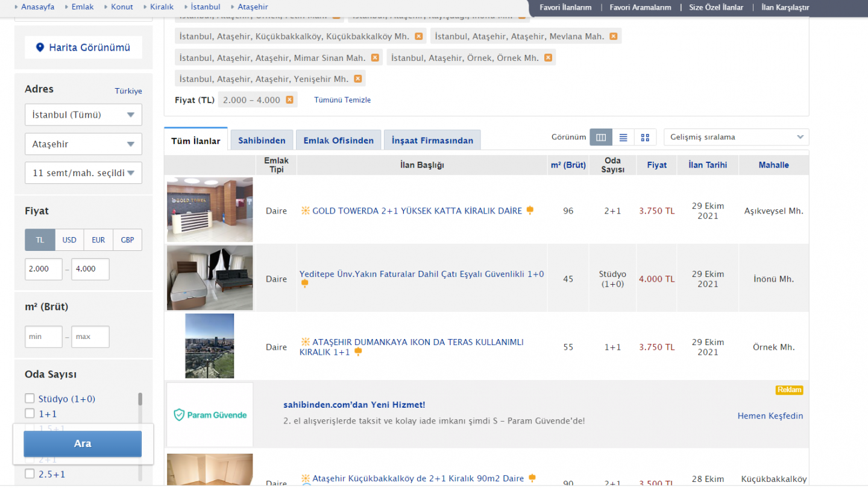The width and height of the screenshot is (868, 488).
Task: Select the list view icon
Action: coord(623,137)
